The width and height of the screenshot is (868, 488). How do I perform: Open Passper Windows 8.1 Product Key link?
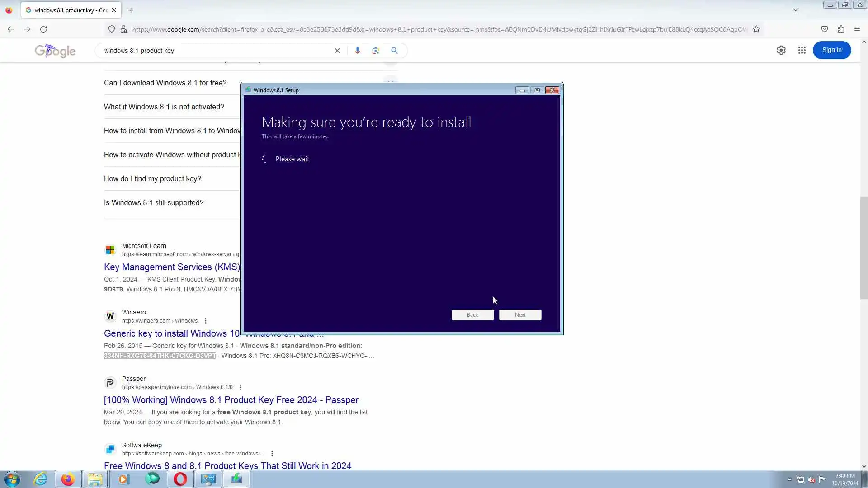coord(231,400)
